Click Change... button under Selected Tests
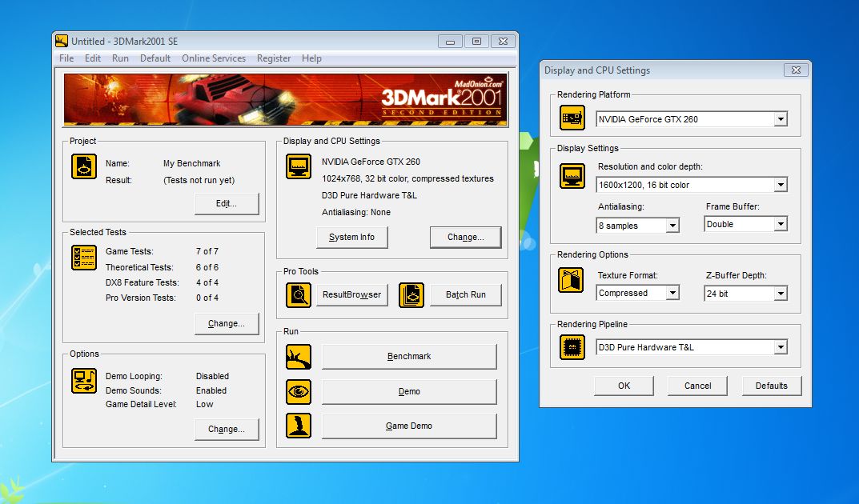Screen dimensions: 859x504 pos(227,323)
